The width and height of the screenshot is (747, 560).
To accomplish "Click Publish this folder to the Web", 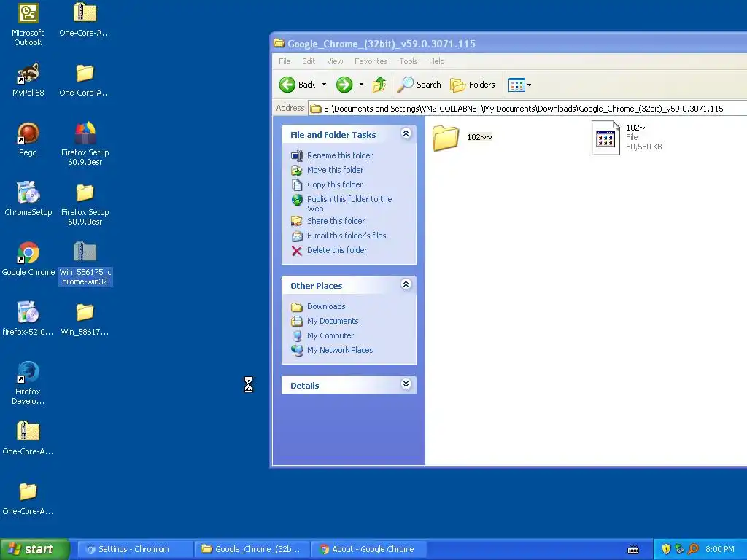I will point(341,203).
